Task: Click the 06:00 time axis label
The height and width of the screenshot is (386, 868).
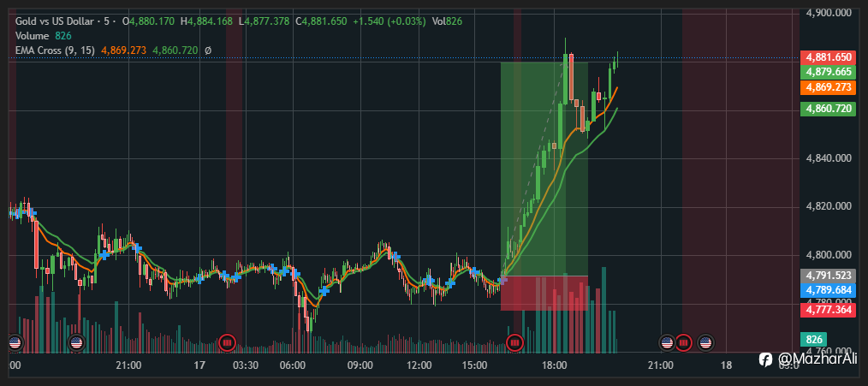Action: [x=293, y=365]
